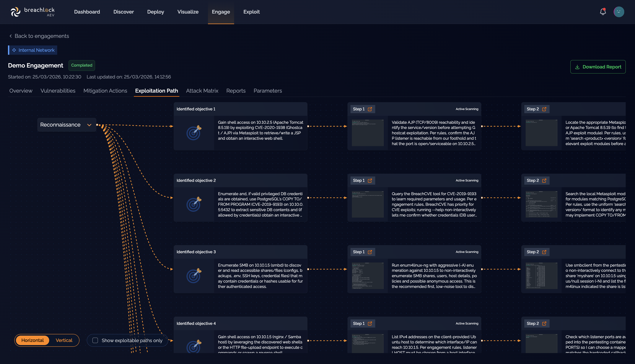Switch layout to Vertical
The image size is (635, 364).
tap(64, 340)
